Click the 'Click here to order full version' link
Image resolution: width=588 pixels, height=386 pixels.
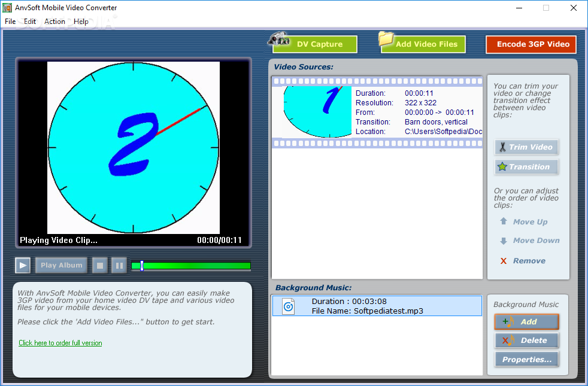(60, 343)
